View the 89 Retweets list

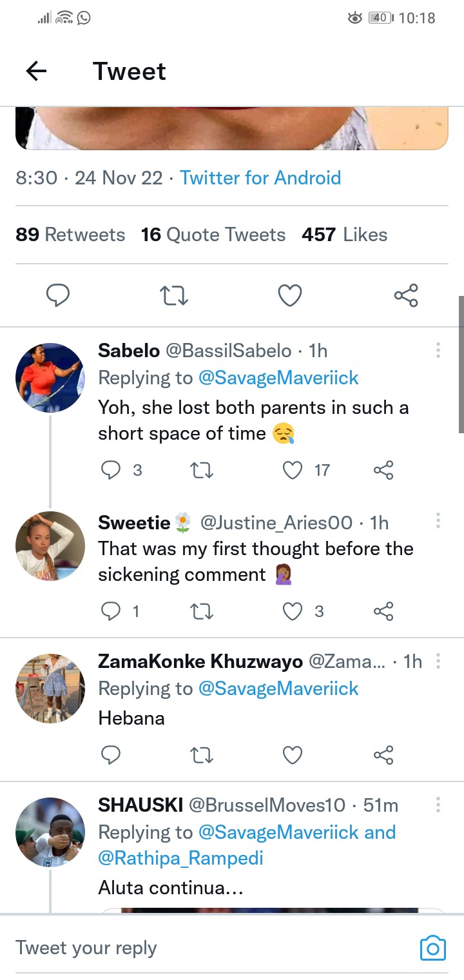(x=70, y=235)
